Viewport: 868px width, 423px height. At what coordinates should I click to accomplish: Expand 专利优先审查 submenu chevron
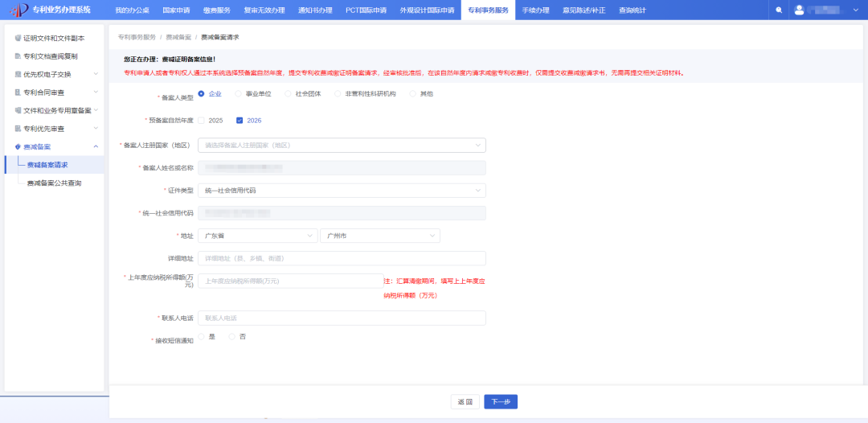96,129
